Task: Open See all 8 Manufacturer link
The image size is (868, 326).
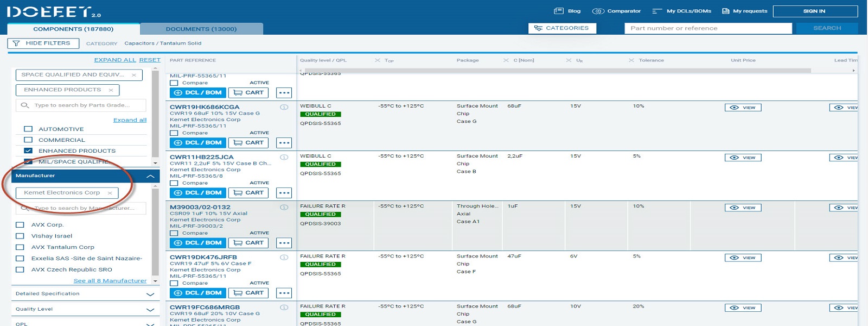Action: point(110,281)
